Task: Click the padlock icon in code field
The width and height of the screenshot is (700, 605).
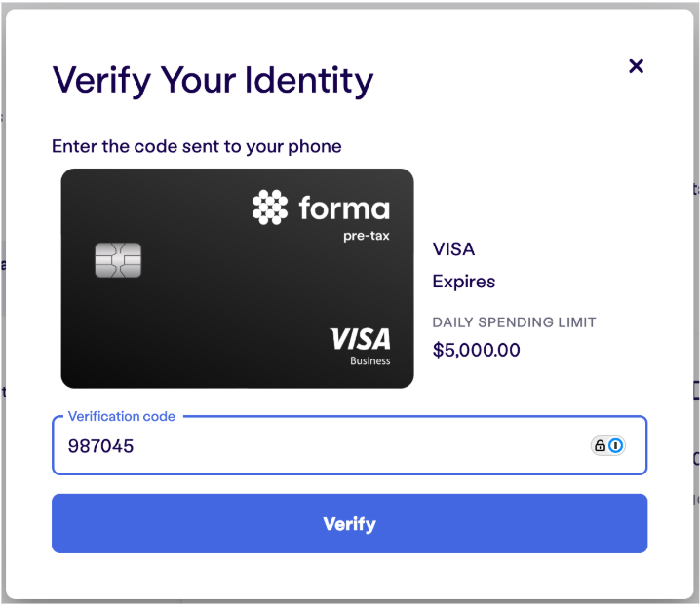Action: pyautogui.click(x=600, y=445)
